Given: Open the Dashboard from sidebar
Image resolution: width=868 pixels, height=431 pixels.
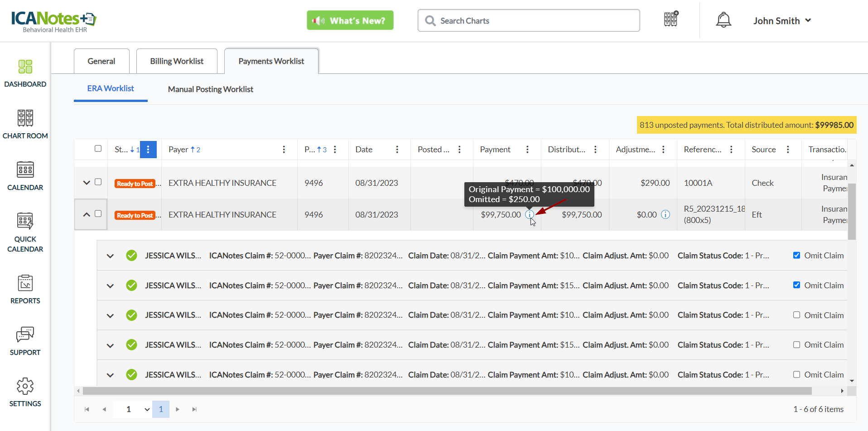Looking at the screenshot, I should [25, 73].
